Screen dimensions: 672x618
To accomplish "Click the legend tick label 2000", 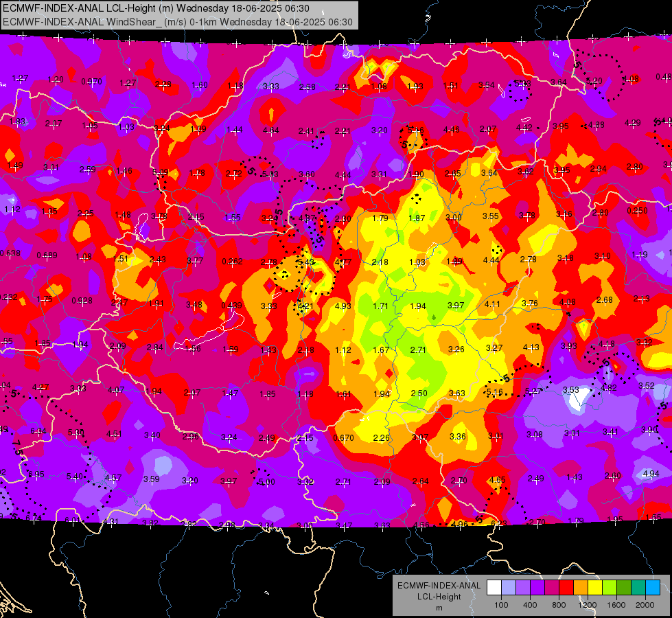I will (x=645, y=605).
